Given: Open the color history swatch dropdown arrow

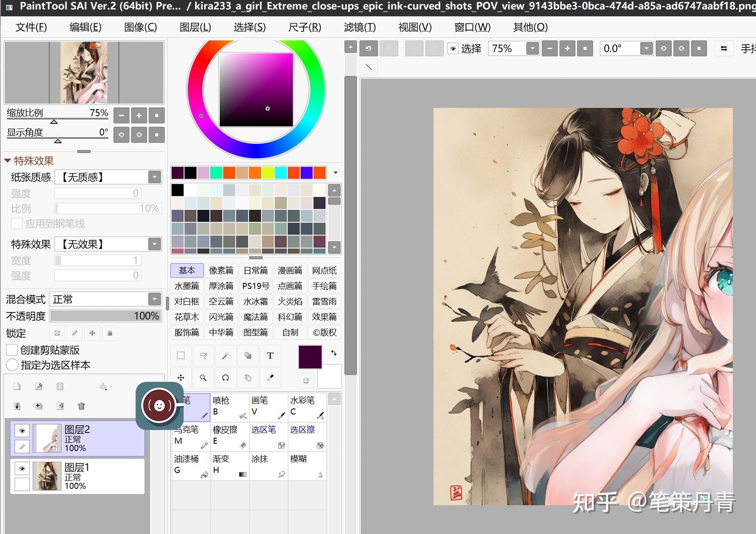Looking at the screenshot, I should point(335,173).
